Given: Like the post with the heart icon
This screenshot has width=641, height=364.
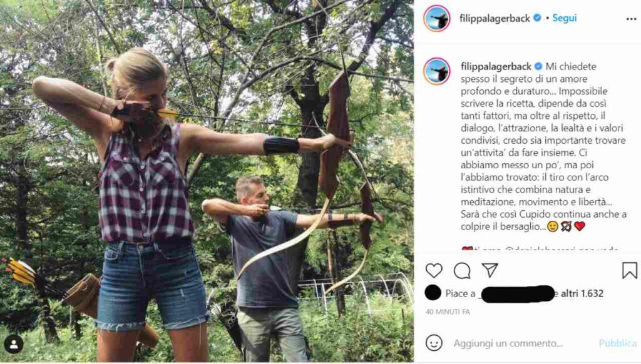Looking at the screenshot, I should click(x=434, y=270).
